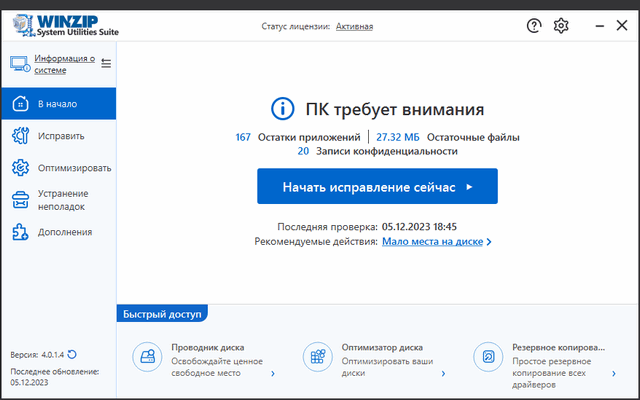
Task: Open the Исправить sidebar section
Action: click(60, 136)
